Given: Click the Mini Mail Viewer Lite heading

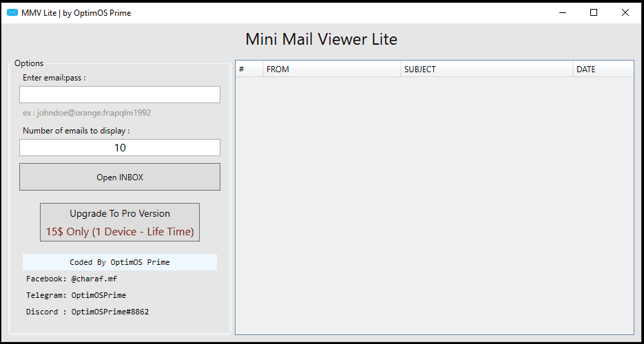Looking at the screenshot, I should [322, 40].
